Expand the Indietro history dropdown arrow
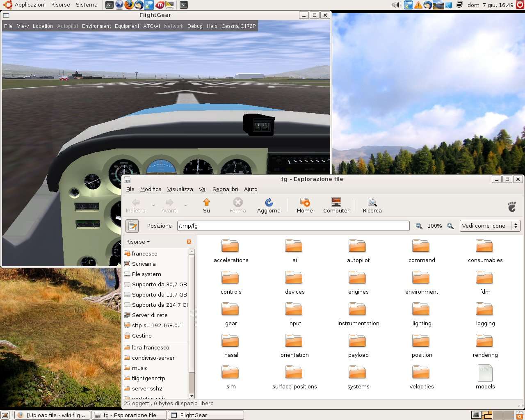Screen dimensions: 525x420 [153, 205]
